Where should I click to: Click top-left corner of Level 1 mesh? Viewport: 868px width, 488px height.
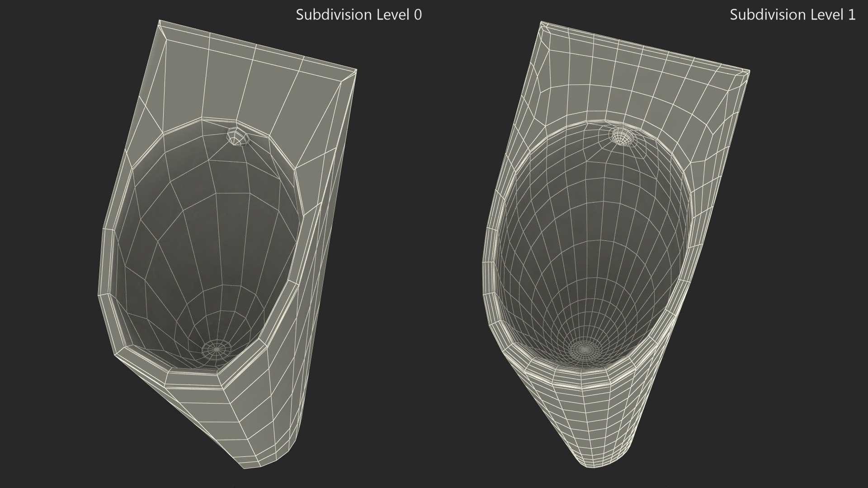tap(542, 22)
